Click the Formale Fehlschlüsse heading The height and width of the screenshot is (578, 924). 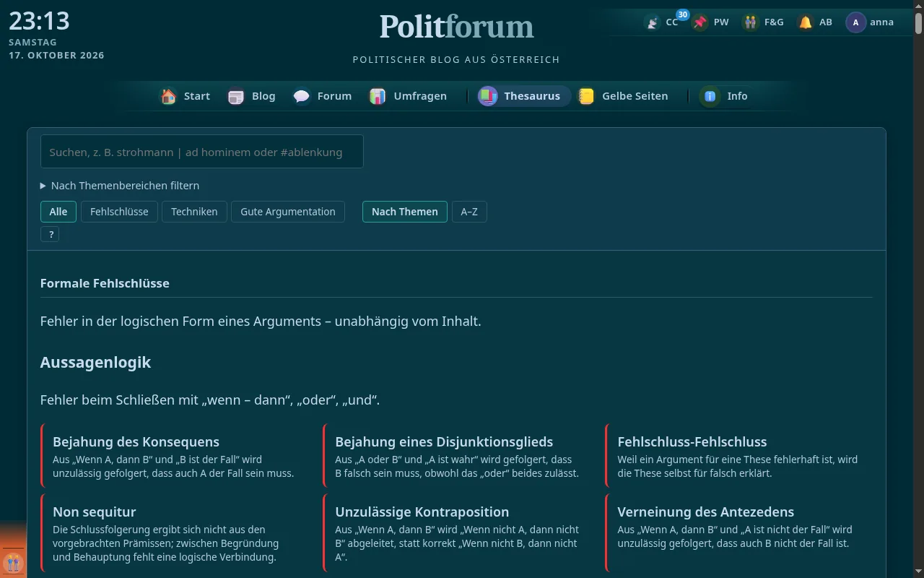pos(105,283)
